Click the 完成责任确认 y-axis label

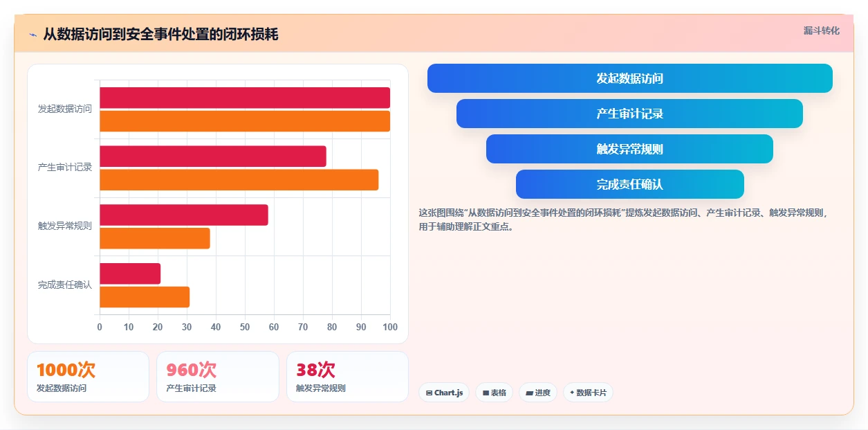(65, 285)
